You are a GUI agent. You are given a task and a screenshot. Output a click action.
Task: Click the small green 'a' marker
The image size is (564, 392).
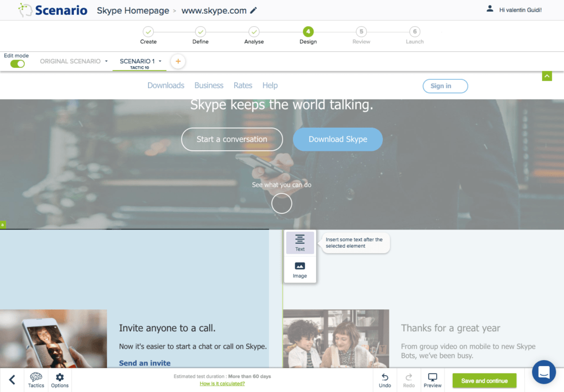[x=3, y=225]
